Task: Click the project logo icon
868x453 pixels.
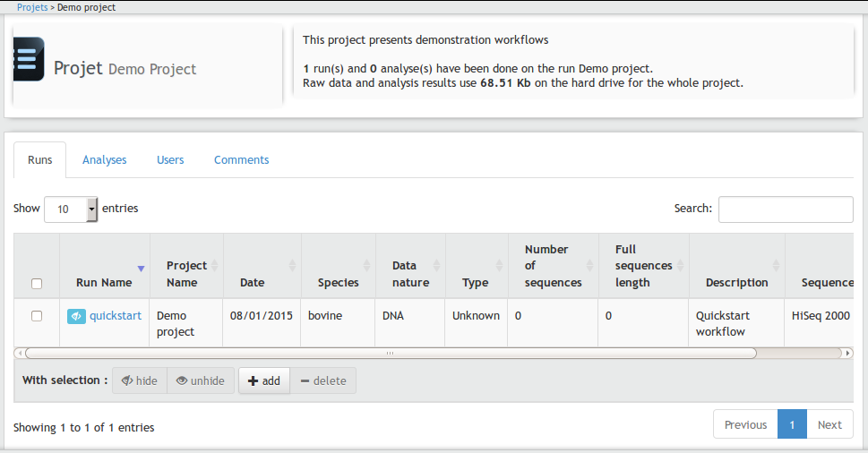Action: point(29,60)
